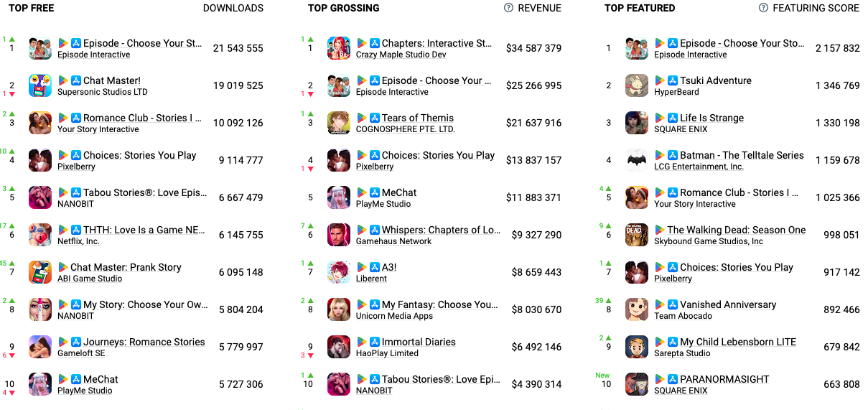Click Google Play icon beside Immortal Diaries
The image size is (868, 410).
coord(362,342)
